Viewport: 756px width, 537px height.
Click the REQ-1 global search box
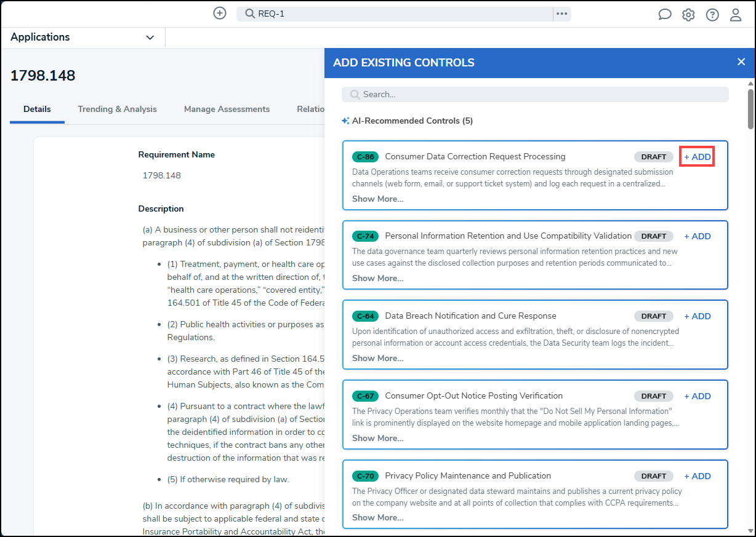coord(395,14)
